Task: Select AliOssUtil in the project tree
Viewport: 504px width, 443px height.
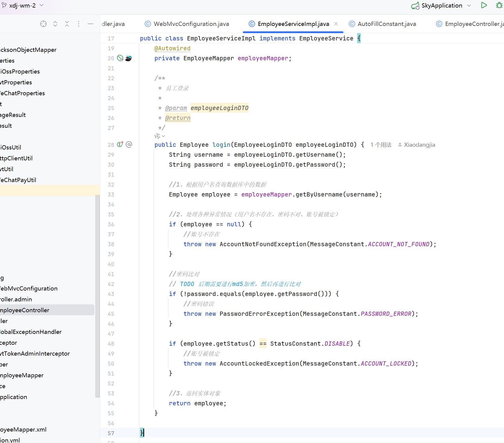Action: click(11, 147)
